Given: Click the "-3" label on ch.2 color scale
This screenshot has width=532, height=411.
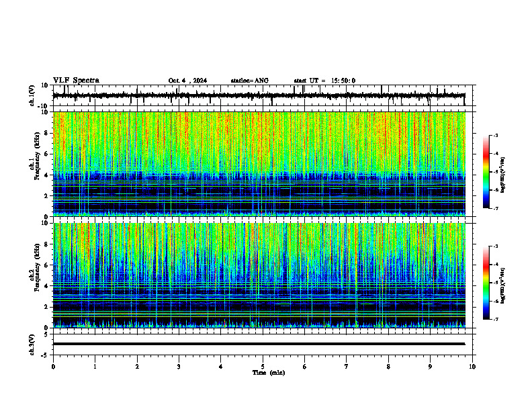Looking at the screenshot, I should pos(496,246).
